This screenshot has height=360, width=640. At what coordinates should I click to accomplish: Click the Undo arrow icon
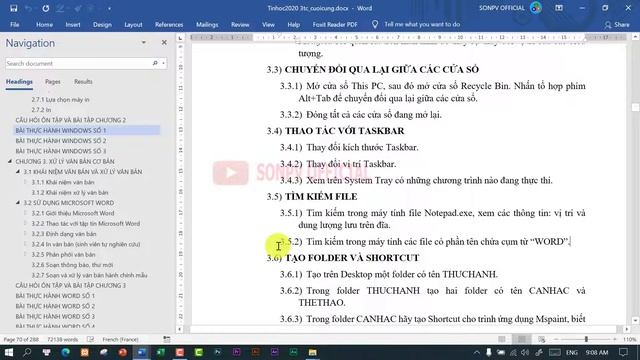tap(28, 8)
